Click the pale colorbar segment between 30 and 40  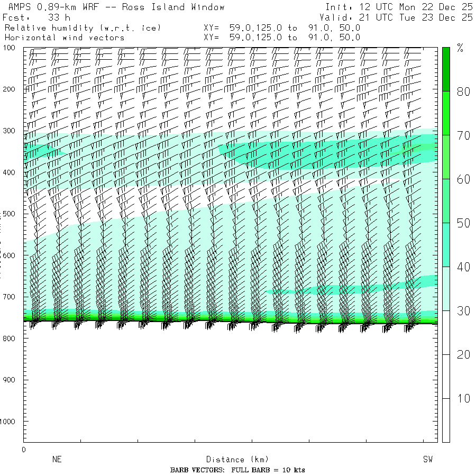tap(446, 288)
